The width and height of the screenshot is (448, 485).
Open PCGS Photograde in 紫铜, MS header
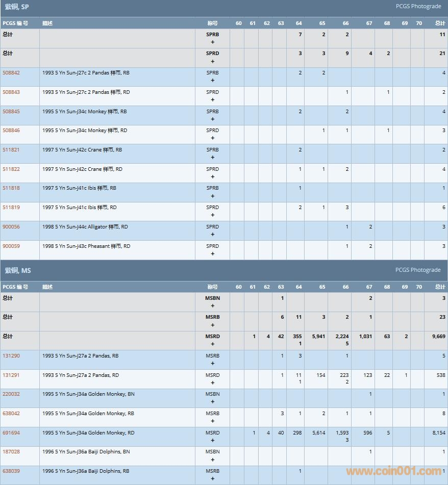coord(418,270)
